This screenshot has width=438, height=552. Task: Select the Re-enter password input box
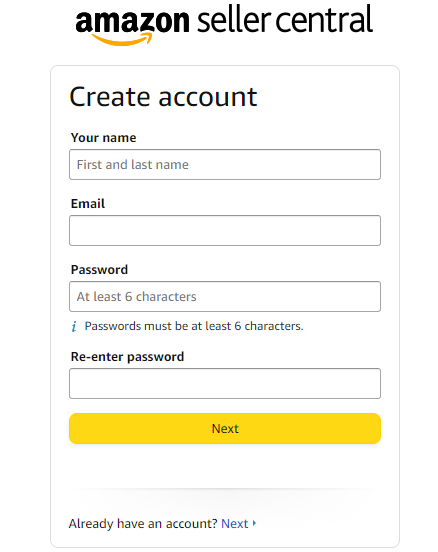coord(225,383)
